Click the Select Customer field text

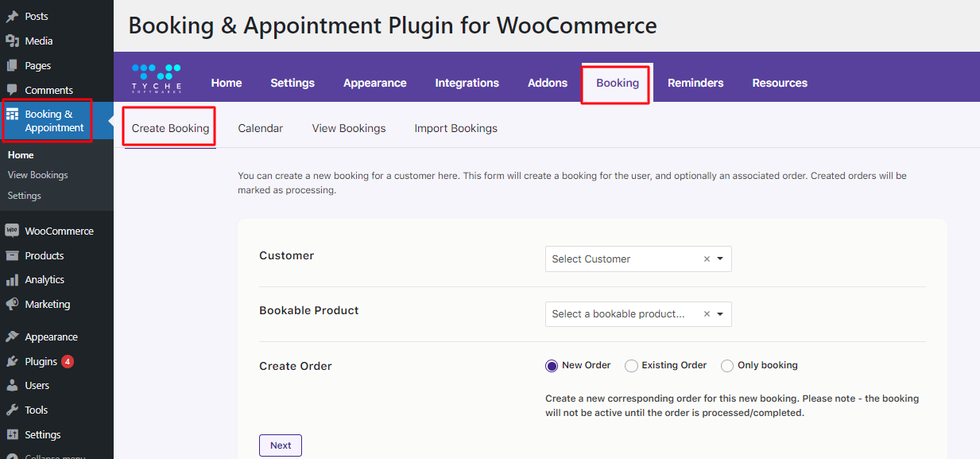click(591, 259)
